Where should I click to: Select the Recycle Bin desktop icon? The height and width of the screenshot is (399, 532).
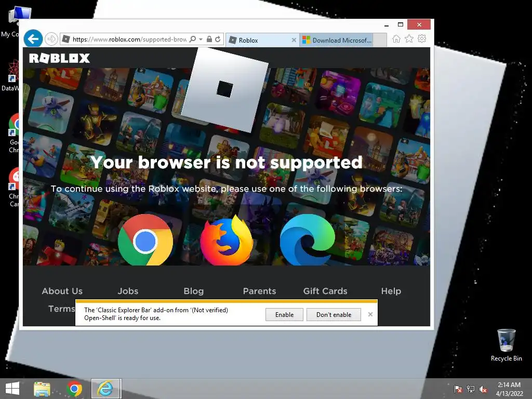(506, 345)
